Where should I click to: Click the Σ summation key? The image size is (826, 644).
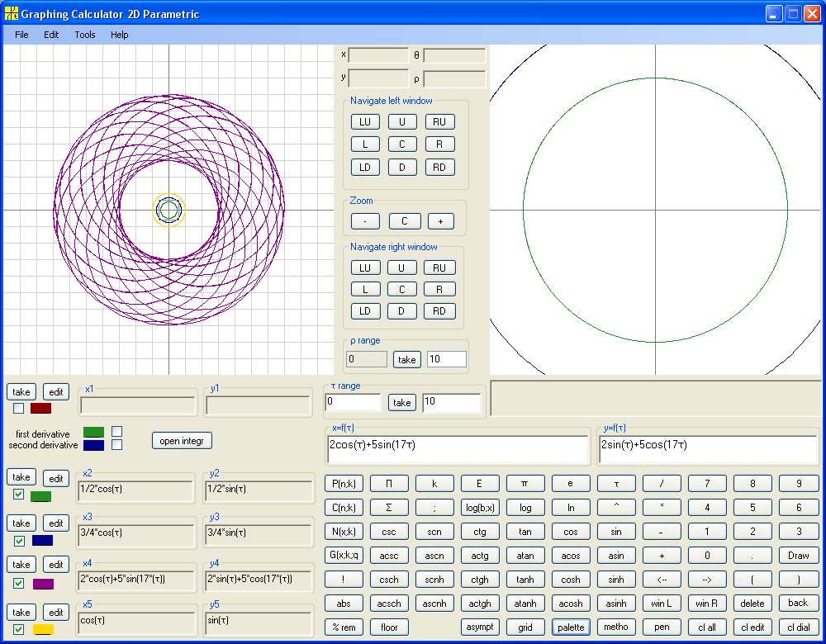pos(389,508)
